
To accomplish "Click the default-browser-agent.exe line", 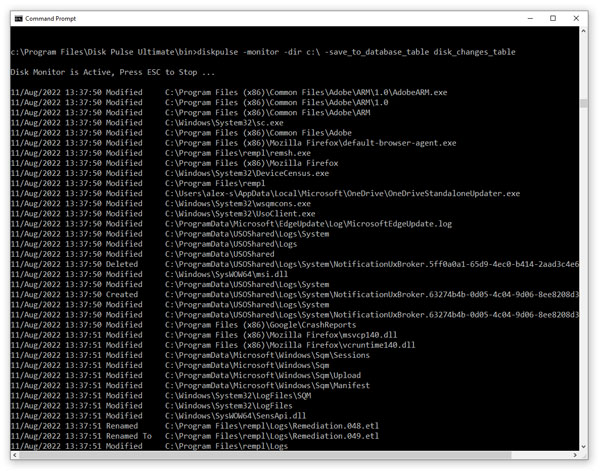I will click(x=233, y=143).
